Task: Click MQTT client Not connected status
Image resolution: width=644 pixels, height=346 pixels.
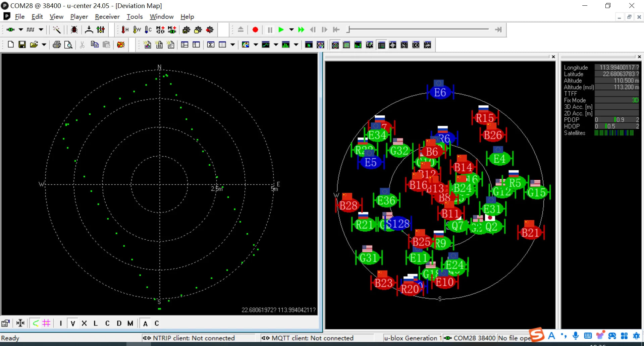Action: (313, 338)
